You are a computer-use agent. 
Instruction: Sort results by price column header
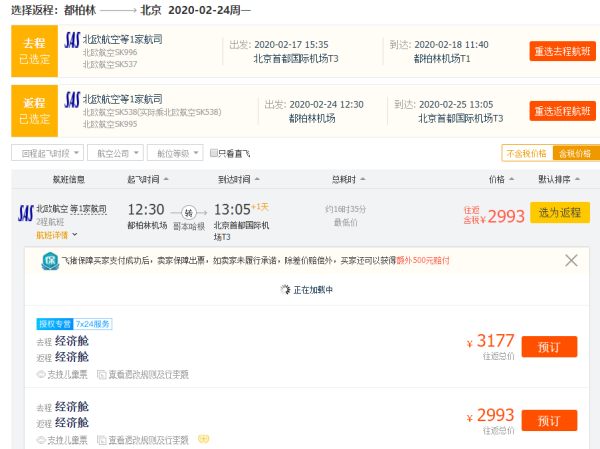pyautogui.click(x=497, y=180)
